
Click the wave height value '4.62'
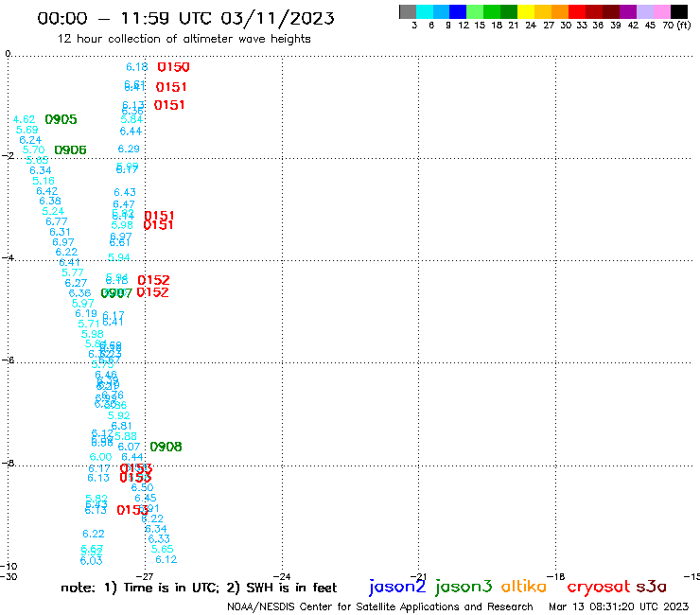click(x=24, y=119)
